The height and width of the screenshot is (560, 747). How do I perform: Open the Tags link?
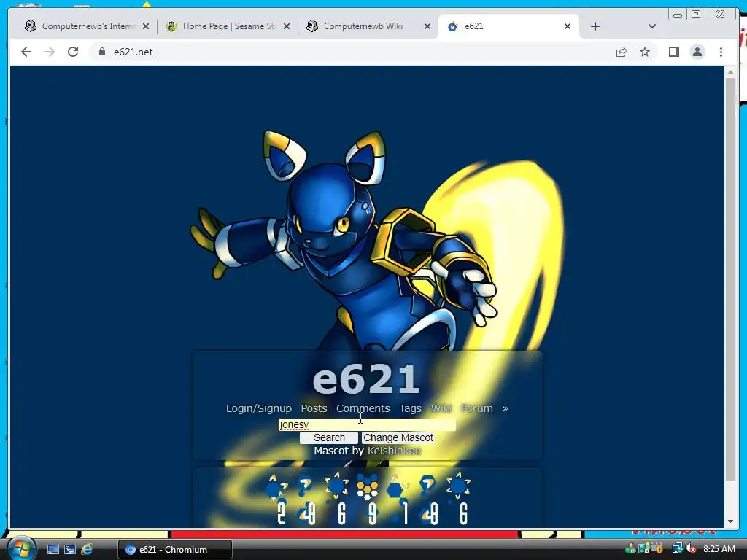tap(410, 408)
